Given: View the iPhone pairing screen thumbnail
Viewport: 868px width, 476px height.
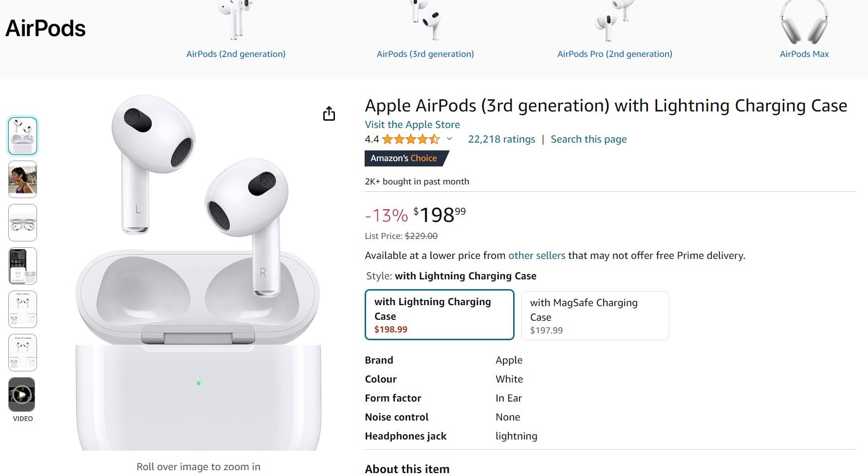Looking at the screenshot, I should (x=22, y=266).
